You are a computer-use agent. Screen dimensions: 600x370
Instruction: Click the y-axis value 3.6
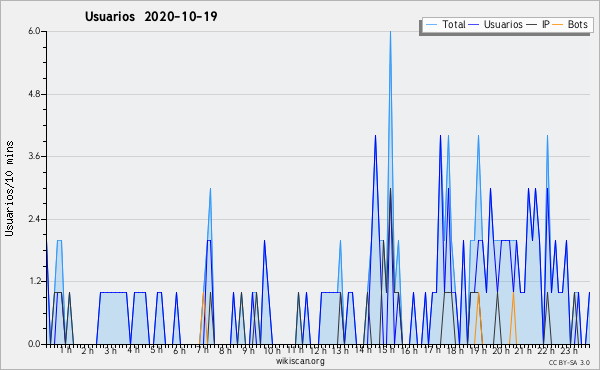point(34,156)
